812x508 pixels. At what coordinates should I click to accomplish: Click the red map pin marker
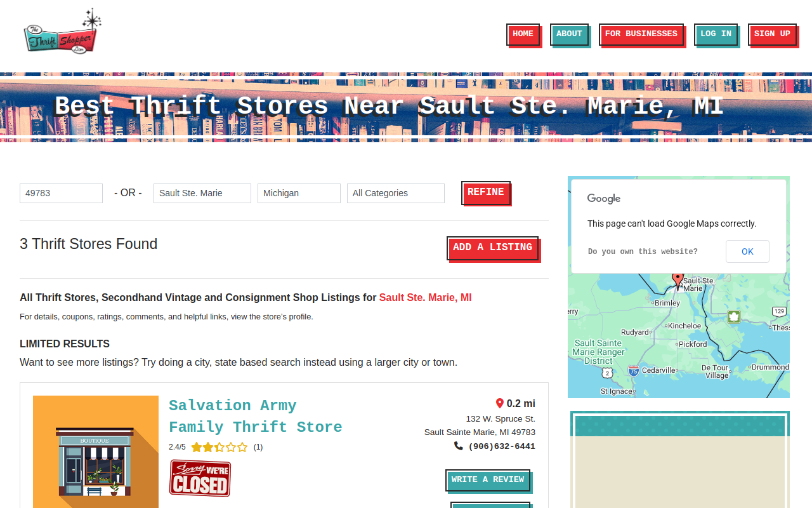[678, 281]
